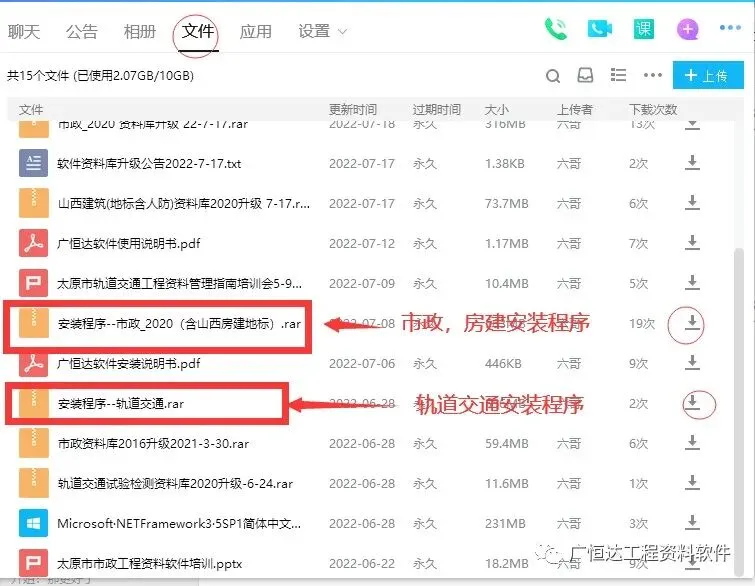Screen dimensions: 755x586
Task: Select file 广恒达软件安装说明书.pdf
Action: (129, 363)
